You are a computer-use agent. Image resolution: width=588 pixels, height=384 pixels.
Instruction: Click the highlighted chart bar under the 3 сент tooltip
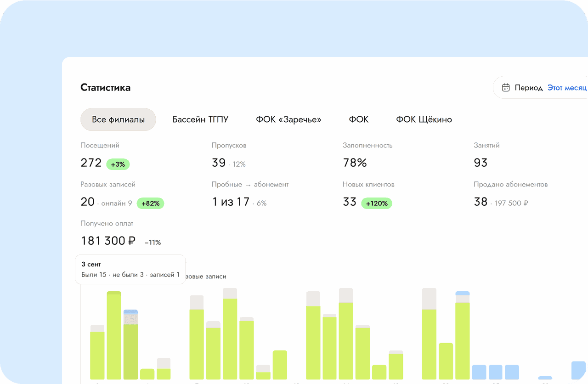point(130,344)
